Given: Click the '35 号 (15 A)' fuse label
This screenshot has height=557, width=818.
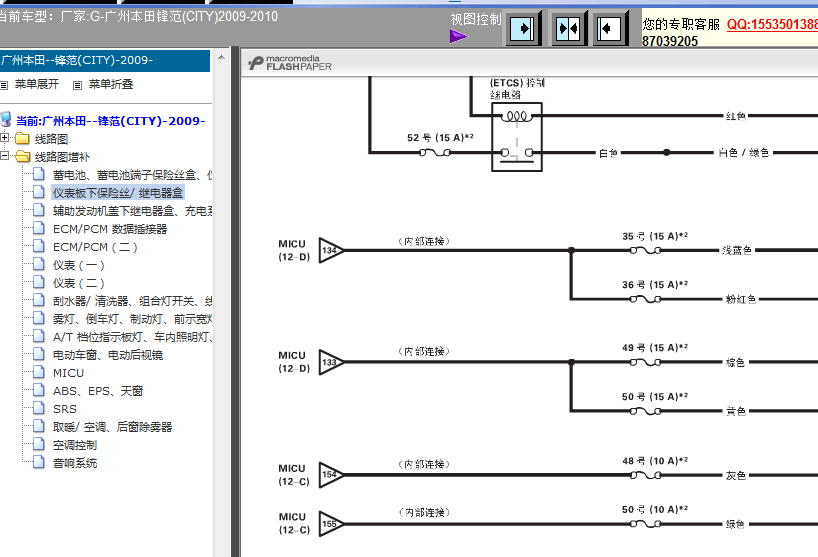Looking at the screenshot, I should tap(655, 236).
